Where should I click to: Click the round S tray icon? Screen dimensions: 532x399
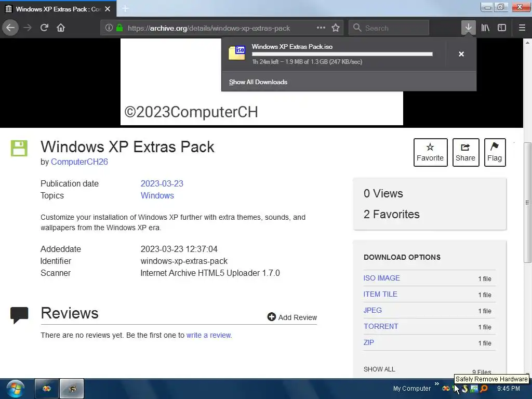(x=464, y=389)
